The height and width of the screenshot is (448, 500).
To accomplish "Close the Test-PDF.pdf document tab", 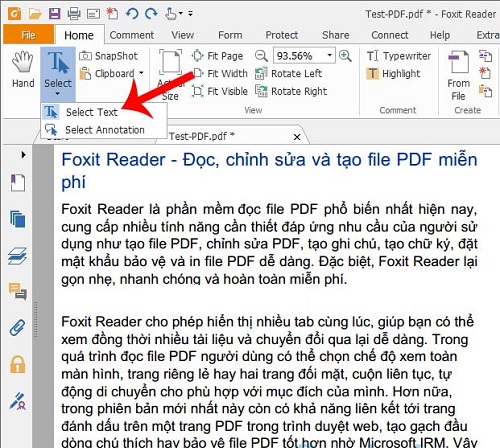I will coord(297,137).
